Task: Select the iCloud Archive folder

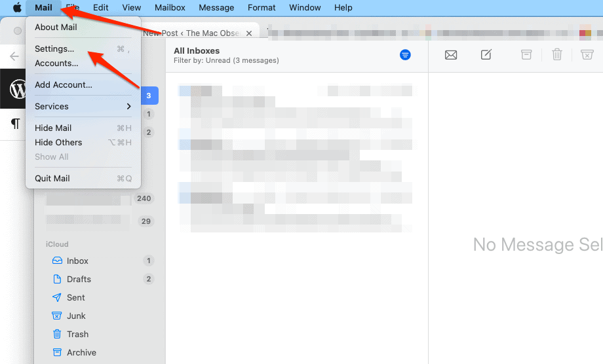Action: point(81,352)
